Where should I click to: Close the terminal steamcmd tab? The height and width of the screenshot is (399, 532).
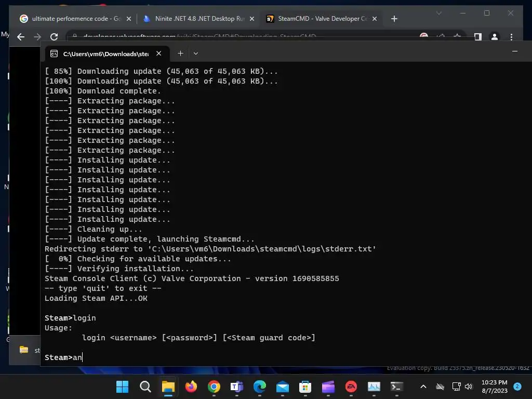pyautogui.click(x=159, y=54)
